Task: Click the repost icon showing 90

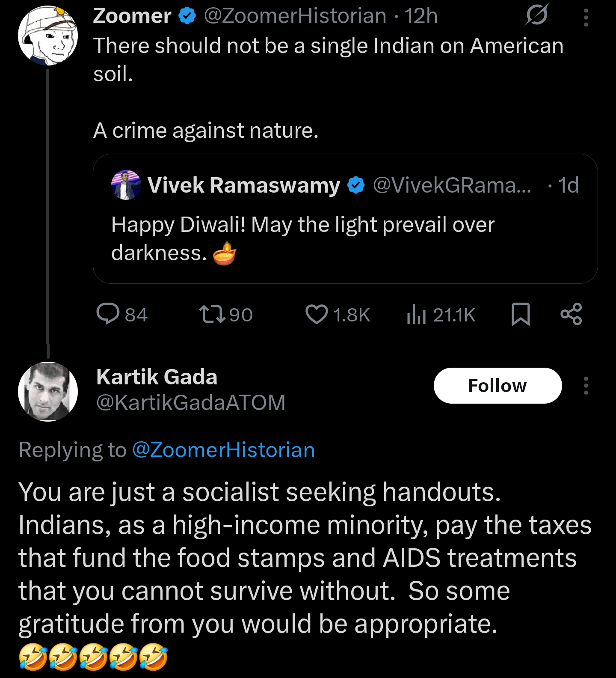Action: [x=213, y=315]
